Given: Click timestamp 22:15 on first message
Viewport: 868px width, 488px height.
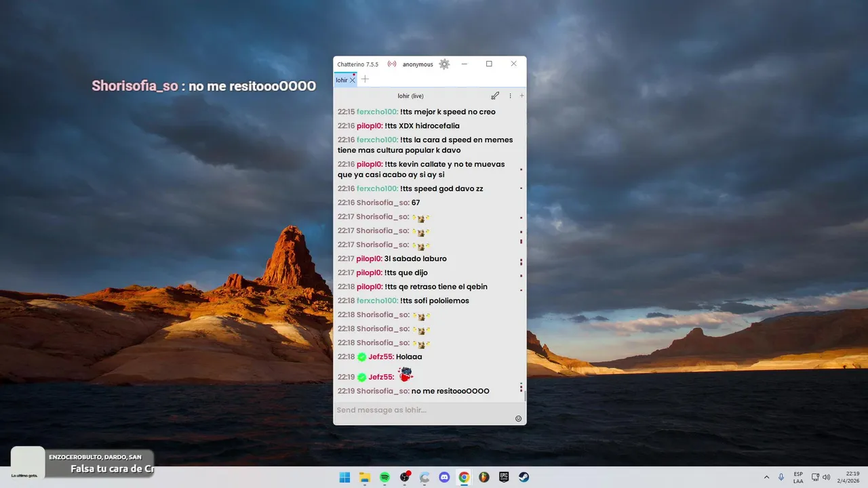Looking at the screenshot, I should (x=346, y=112).
